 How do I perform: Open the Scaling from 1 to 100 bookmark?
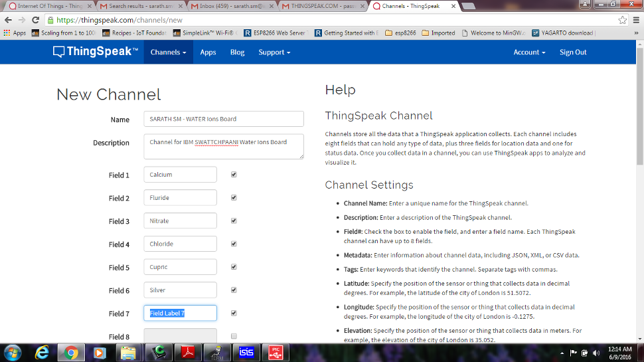click(64, 33)
